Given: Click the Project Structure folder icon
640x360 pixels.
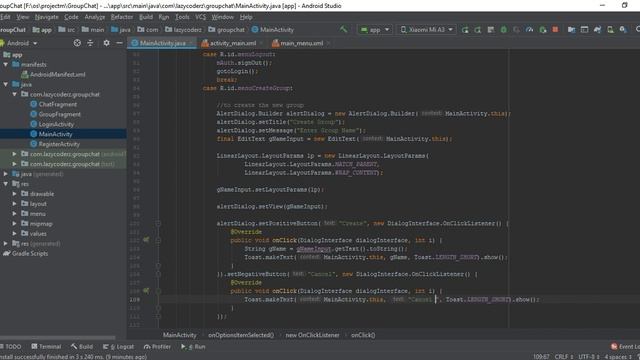Looking at the screenshot, I should pyautogui.click(x=571, y=29).
